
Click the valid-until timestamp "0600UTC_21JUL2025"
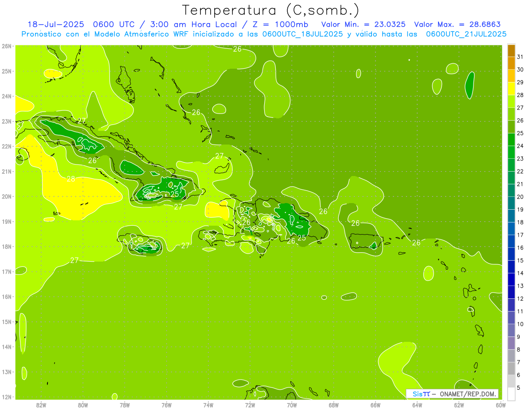coord(466,34)
